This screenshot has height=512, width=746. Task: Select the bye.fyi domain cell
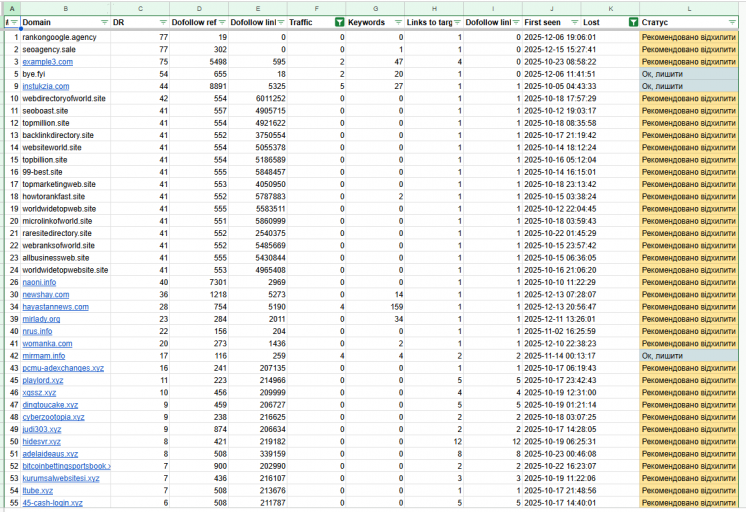coord(66,74)
